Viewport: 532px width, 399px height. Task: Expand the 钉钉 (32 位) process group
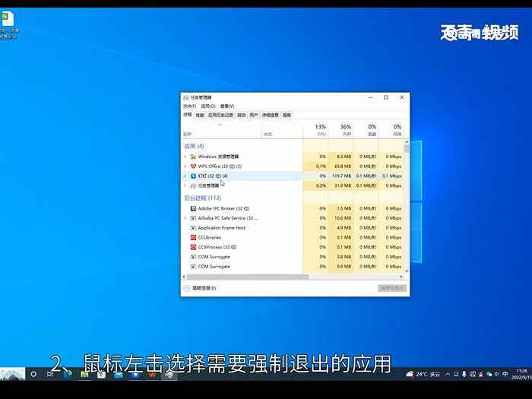(185, 176)
